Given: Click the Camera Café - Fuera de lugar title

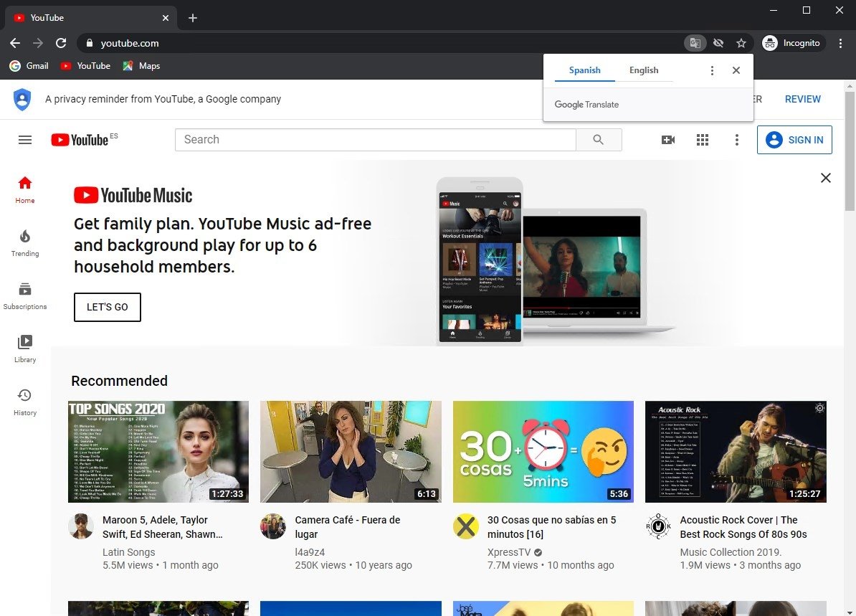Looking at the screenshot, I should pos(348,527).
